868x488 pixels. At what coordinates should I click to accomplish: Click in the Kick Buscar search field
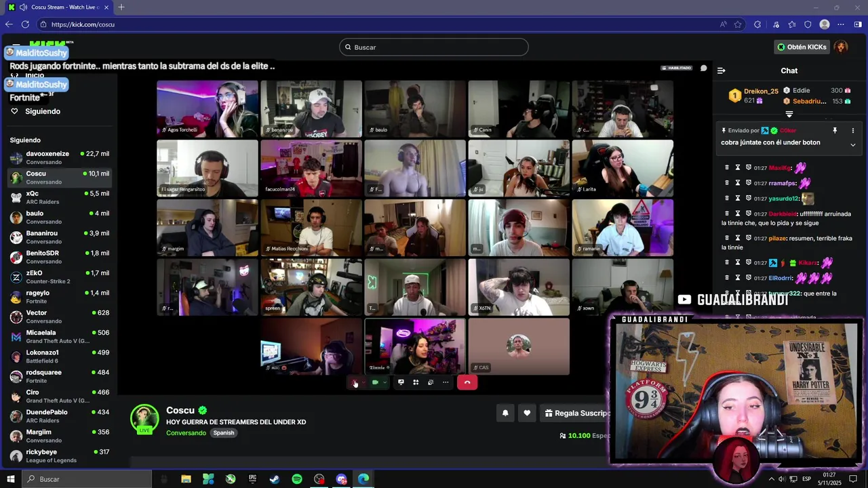[434, 47]
